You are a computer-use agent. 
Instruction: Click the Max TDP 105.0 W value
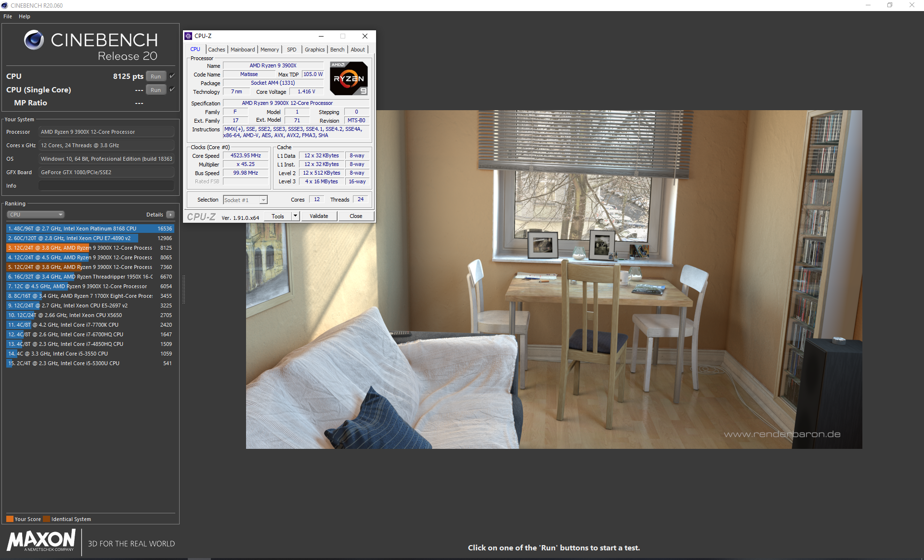313,74
